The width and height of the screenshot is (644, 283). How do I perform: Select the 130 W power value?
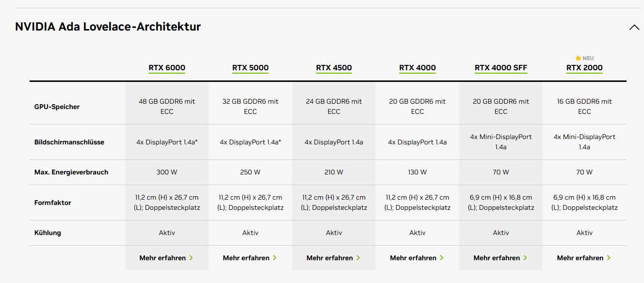[417, 172]
